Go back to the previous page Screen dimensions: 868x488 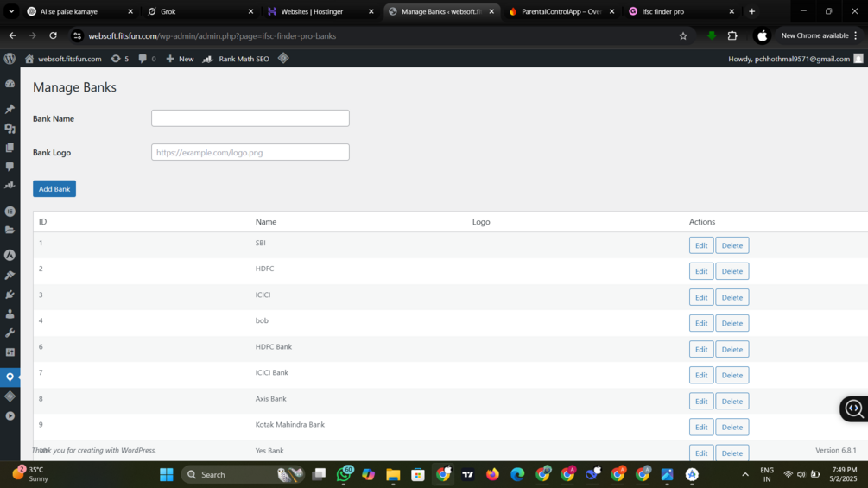click(x=12, y=36)
